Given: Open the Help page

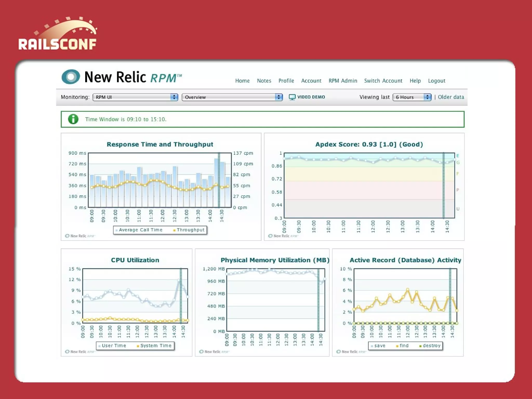Looking at the screenshot, I should (x=415, y=81).
